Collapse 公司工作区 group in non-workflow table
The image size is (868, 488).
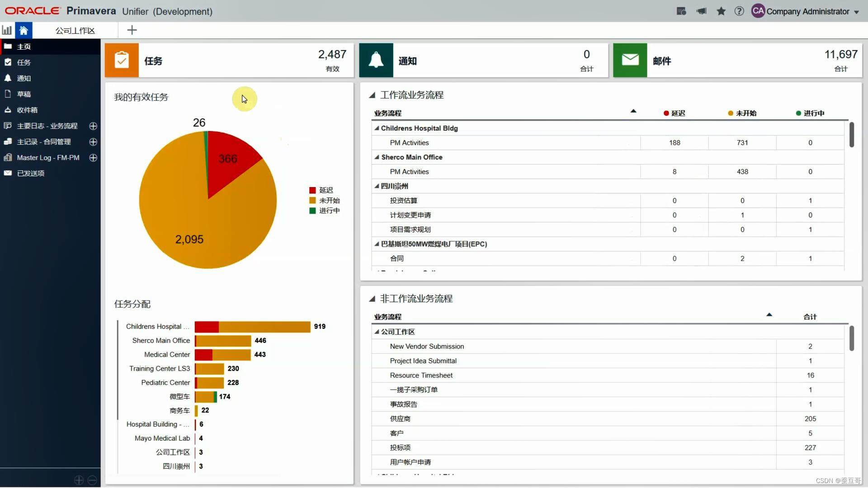(x=377, y=331)
